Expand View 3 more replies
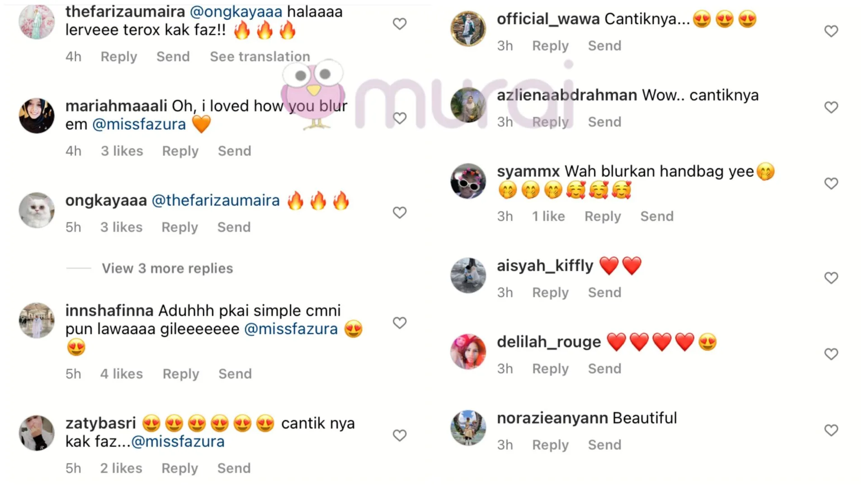This screenshot has height=488, width=868. (167, 268)
